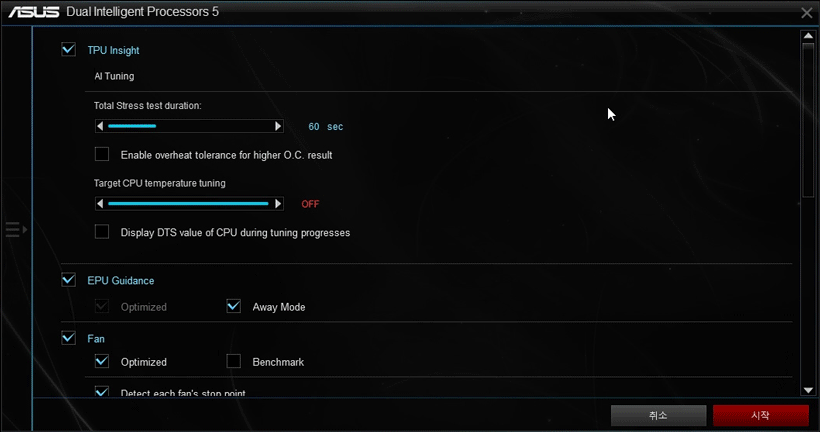Click the ASUS logo

click(33, 12)
